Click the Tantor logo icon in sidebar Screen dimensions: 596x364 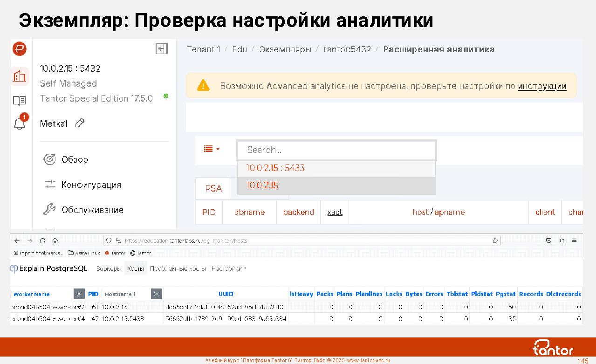tap(20, 49)
